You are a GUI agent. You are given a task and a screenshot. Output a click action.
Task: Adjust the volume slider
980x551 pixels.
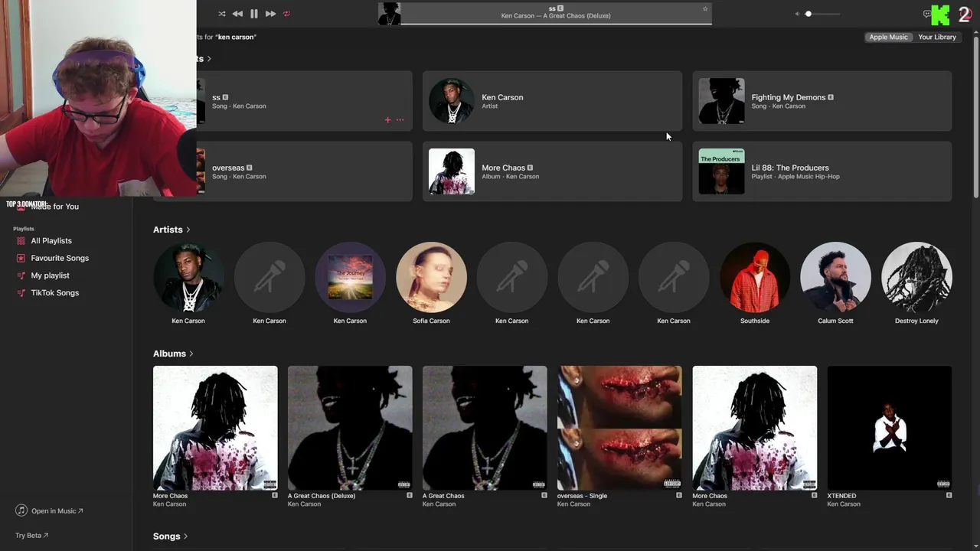[x=823, y=14]
